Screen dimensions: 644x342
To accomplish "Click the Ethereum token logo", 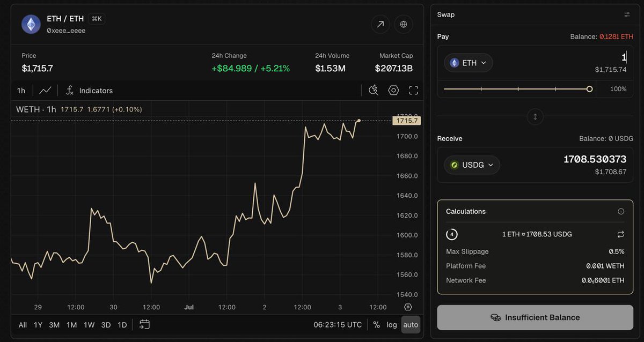I will [31, 24].
